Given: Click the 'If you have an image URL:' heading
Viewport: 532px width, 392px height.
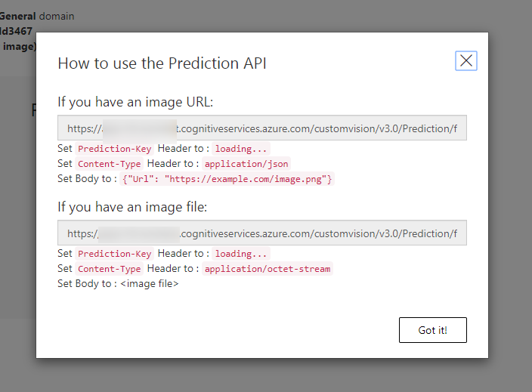Looking at the screenshot, I should click(x=135, y=102).
